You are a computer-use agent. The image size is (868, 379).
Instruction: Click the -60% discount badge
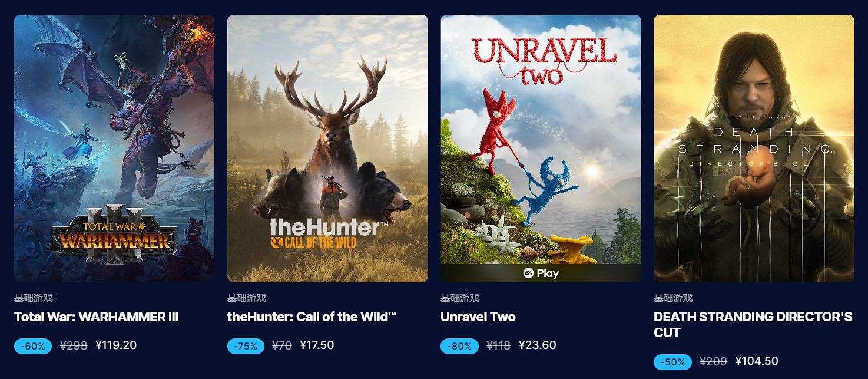(33, 347)
